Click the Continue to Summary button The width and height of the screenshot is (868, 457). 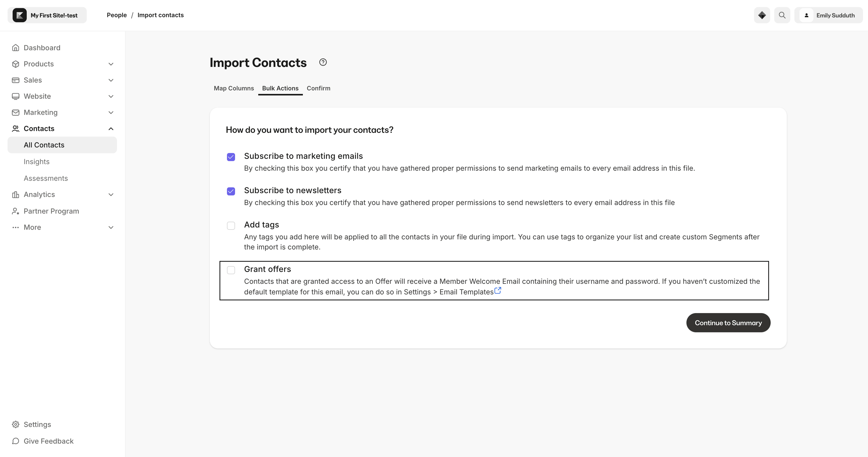pyautogui.click(x=728, y=322)
